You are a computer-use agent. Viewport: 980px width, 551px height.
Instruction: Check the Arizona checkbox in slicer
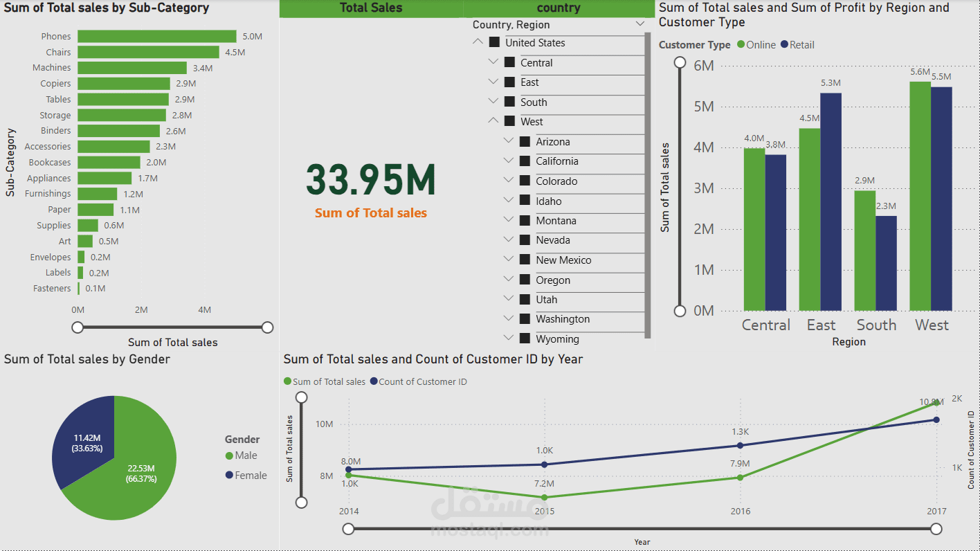[524, 141]
